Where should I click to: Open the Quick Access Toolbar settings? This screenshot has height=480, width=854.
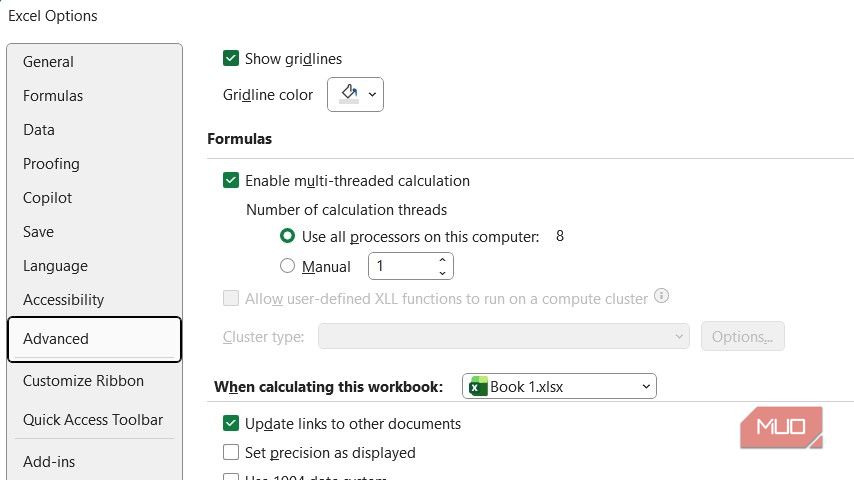93,420
